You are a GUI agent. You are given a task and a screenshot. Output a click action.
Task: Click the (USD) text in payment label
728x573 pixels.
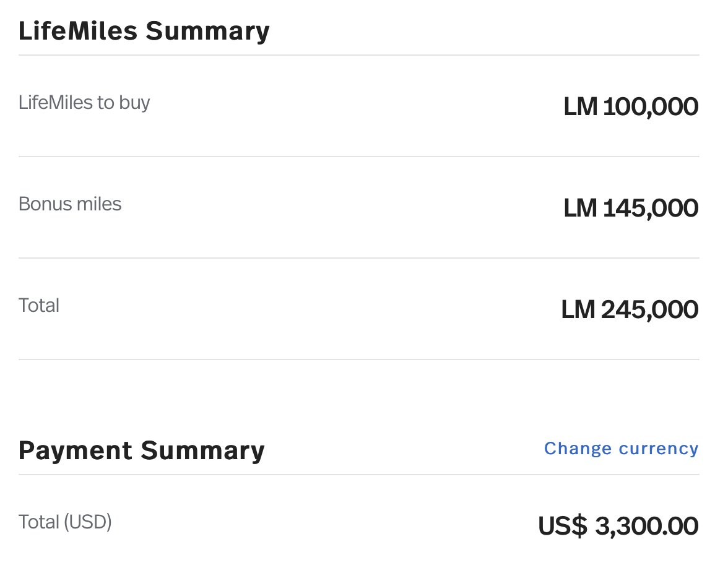88,522
